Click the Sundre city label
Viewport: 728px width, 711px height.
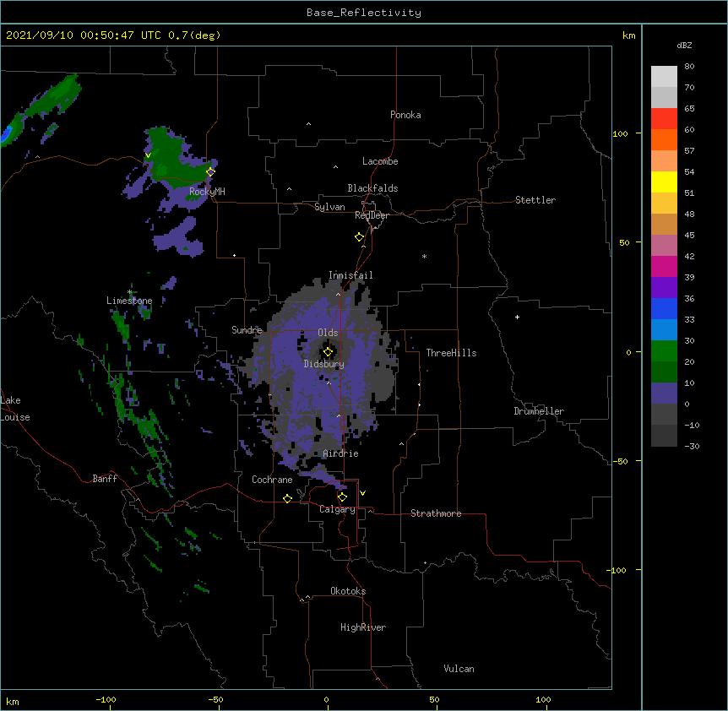tap(247, 330)
